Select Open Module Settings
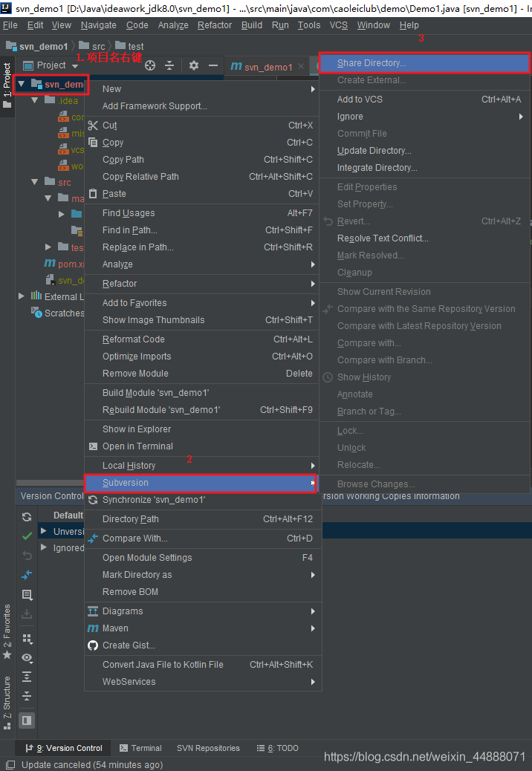 click(203, 558)
